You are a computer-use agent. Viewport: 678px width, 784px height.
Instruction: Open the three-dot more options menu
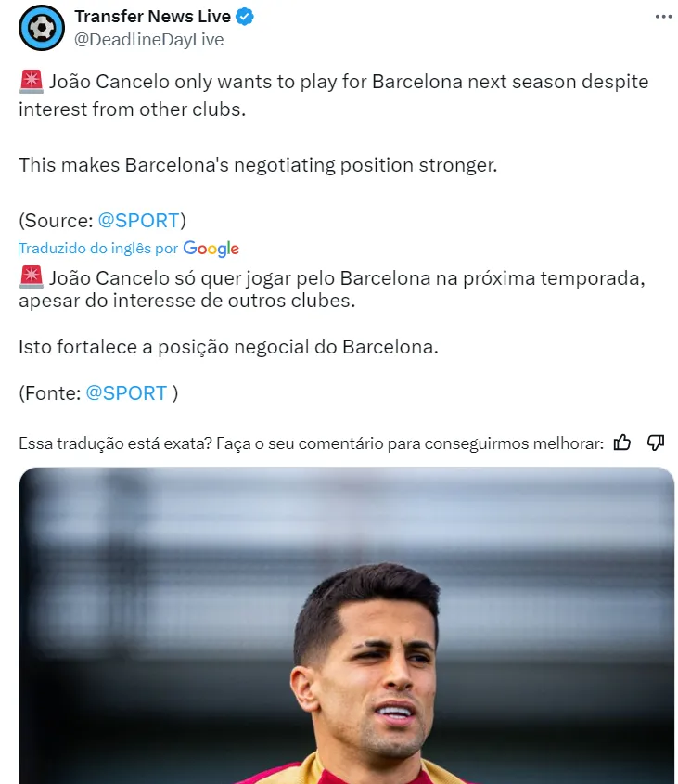click(662, 17)
